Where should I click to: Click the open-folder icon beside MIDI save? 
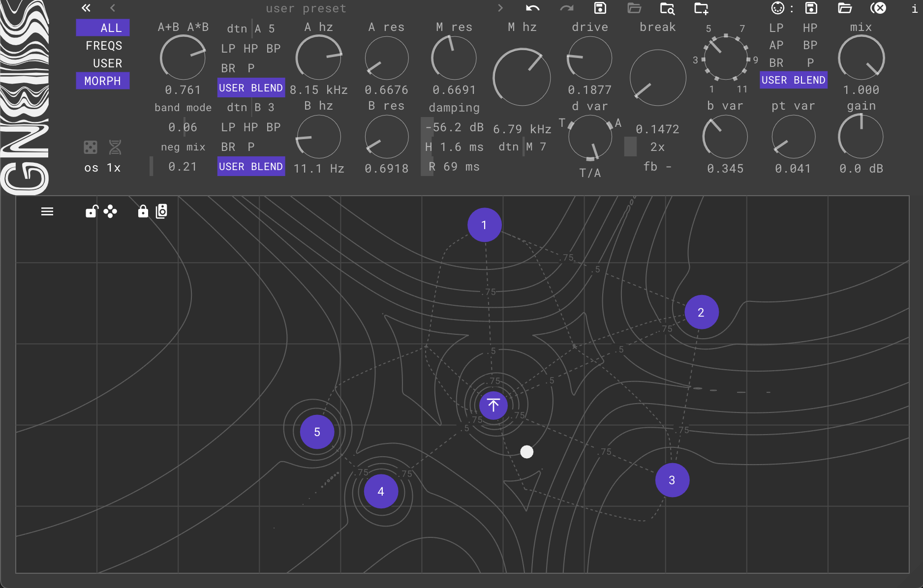[845, 8]
